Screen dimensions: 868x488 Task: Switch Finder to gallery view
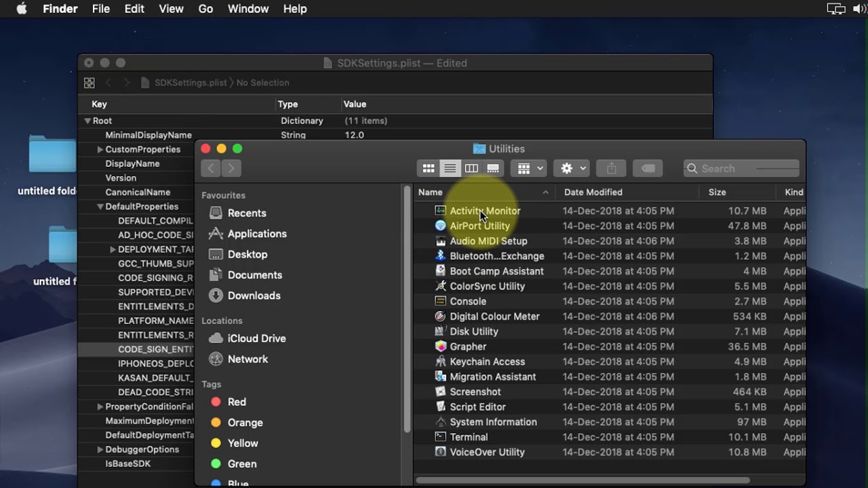click(493, 168)
